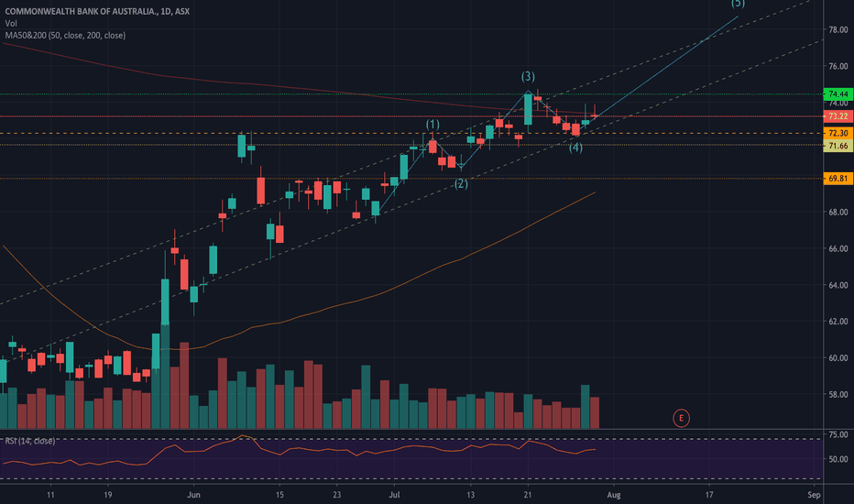Click the green 74.44 price label
Viewport: 854px width, 504px height.
(838, 93)
